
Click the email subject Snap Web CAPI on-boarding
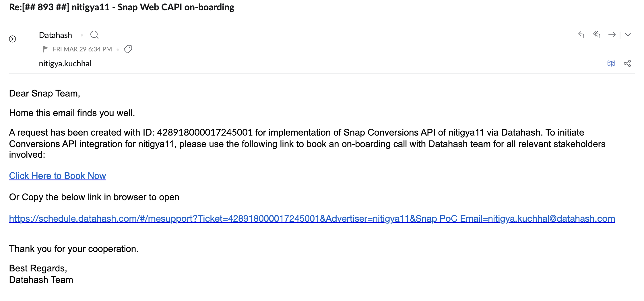[x=176, y=7]
